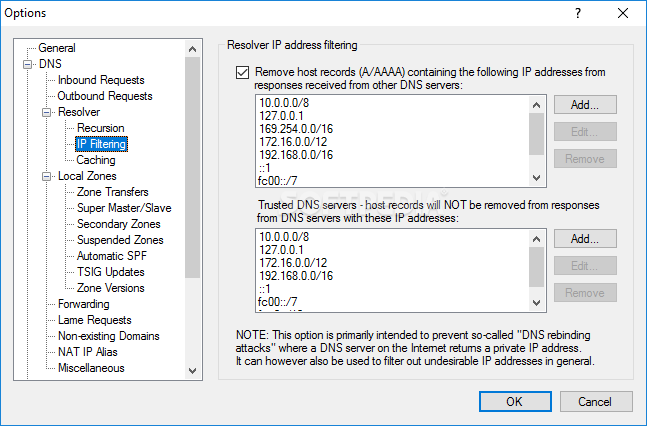Uncheck Remove host records checkbox
647x426 pixels.
click(x=242, y=72)
